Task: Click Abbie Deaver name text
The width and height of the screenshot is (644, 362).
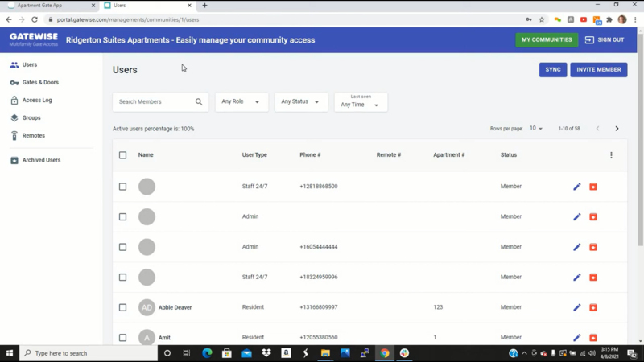Action: 175,307
